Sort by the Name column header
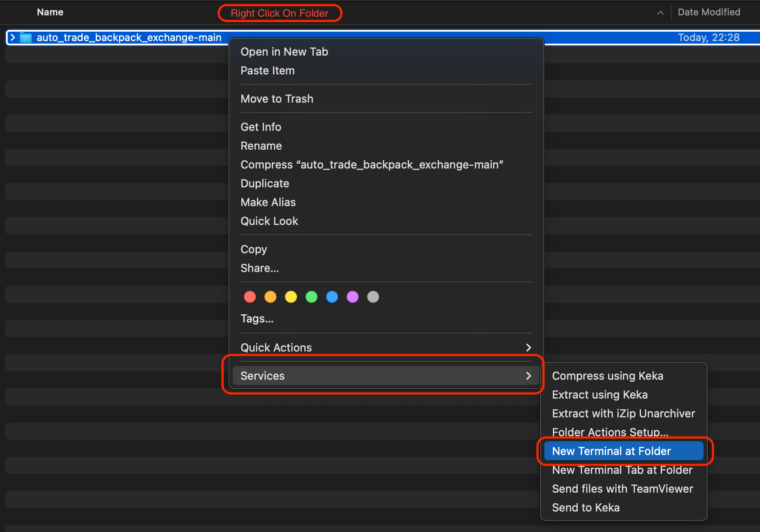The image size is (760, 532). (50, 12)
